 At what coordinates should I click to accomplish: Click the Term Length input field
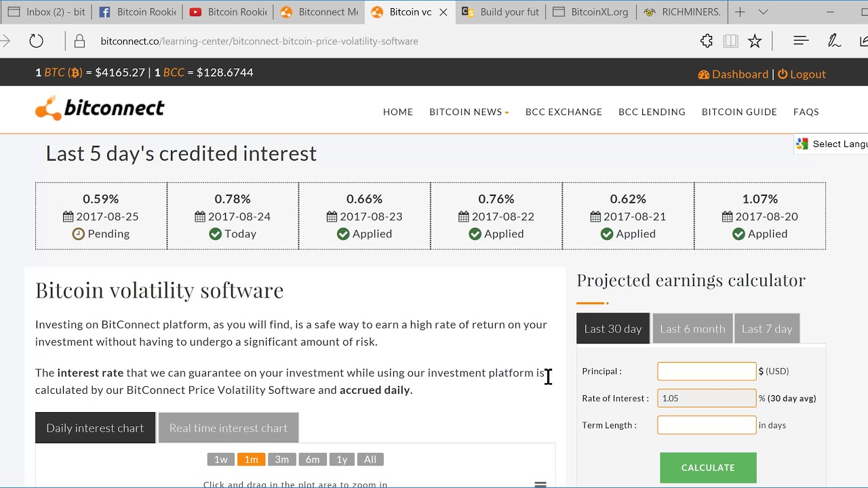click(x=707, y=425)
